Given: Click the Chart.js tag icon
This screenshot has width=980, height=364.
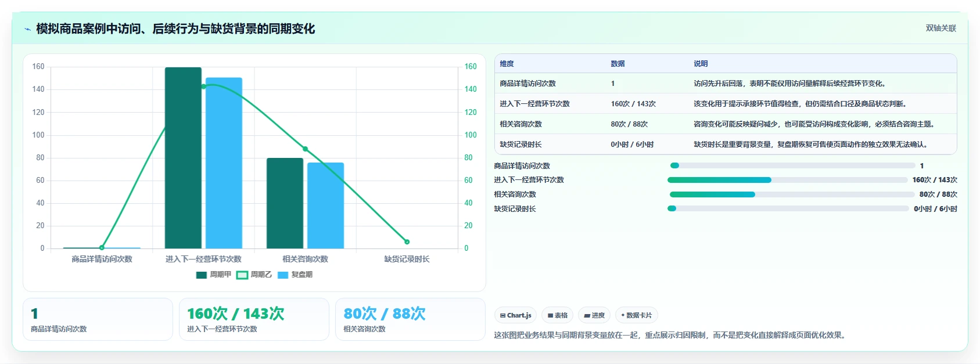Looking at the screenshot, I should click(503, 316).
